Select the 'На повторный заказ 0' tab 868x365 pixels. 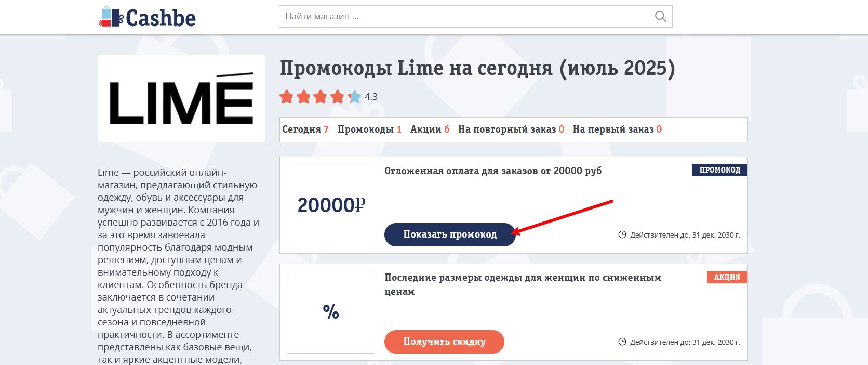tap(511, 129)
